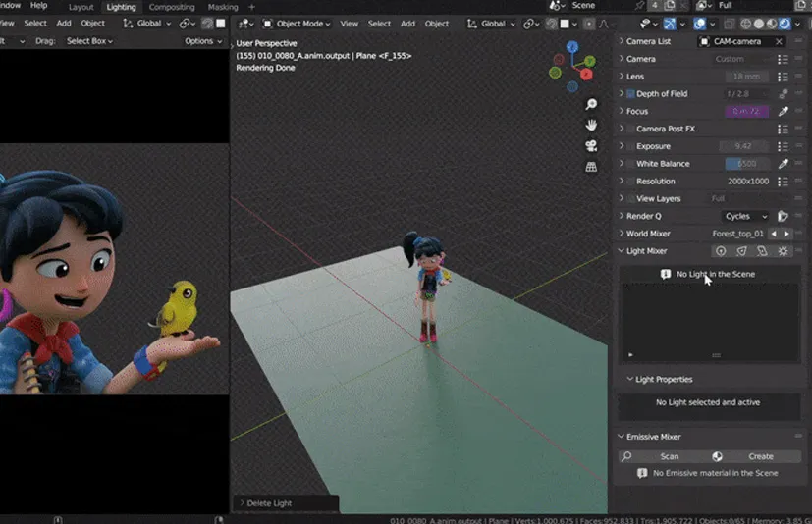Add a sun light in Light Mixer
This screenshot has width=812, height=524.
[783, 251]
